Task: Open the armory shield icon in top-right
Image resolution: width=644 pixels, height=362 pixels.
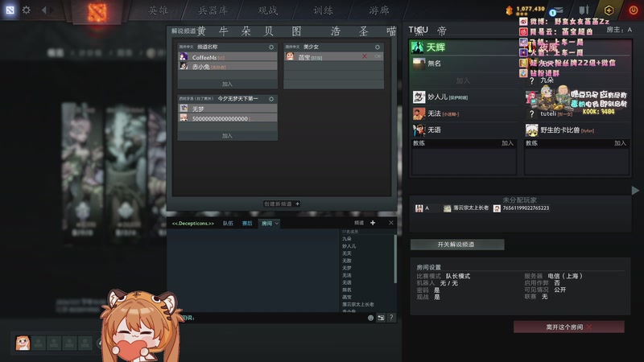Action: pos(584,10)
